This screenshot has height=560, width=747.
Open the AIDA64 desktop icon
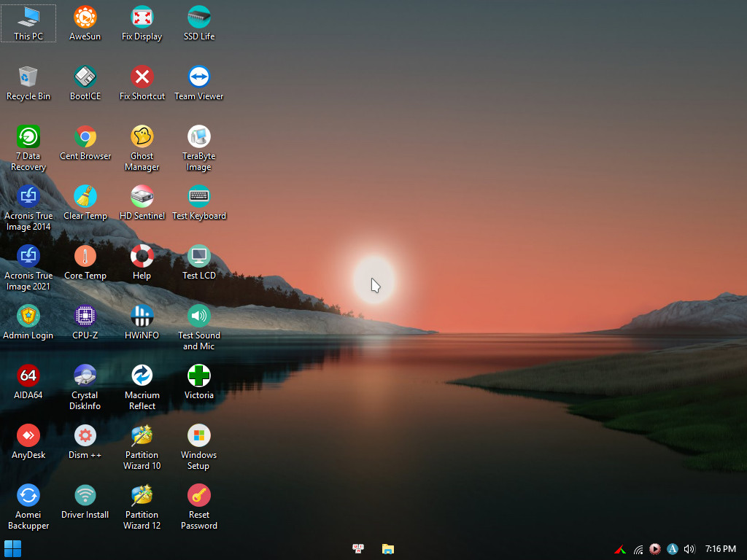point(28,376)
